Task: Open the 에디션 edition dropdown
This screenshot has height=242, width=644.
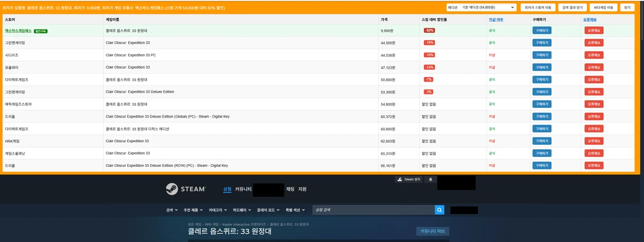Action: [487, 8]
